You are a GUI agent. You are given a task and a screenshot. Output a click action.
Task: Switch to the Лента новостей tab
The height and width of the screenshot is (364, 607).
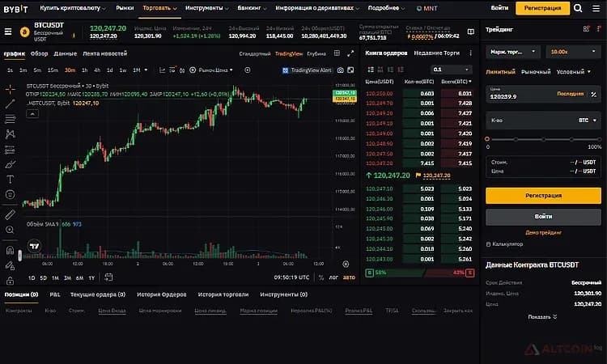104,53
